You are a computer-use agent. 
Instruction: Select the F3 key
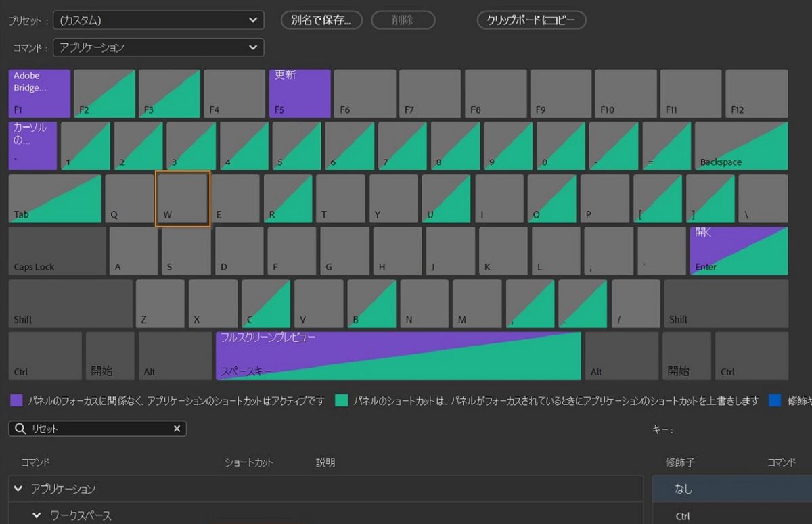(169, 93)
